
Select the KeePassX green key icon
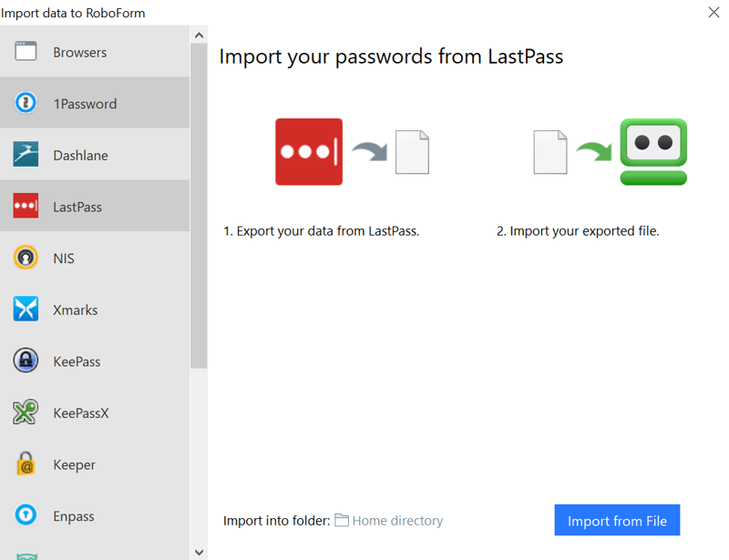pyautogui.click(x=26, y=412)
